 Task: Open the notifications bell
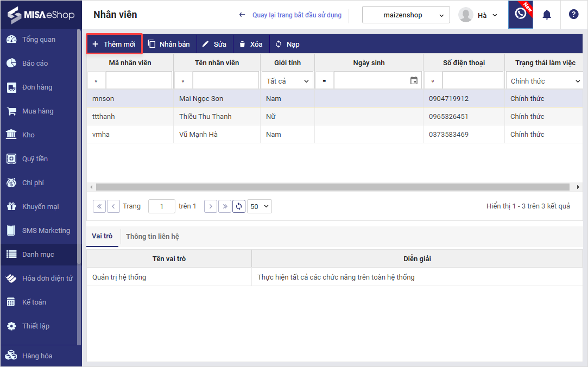547,15
